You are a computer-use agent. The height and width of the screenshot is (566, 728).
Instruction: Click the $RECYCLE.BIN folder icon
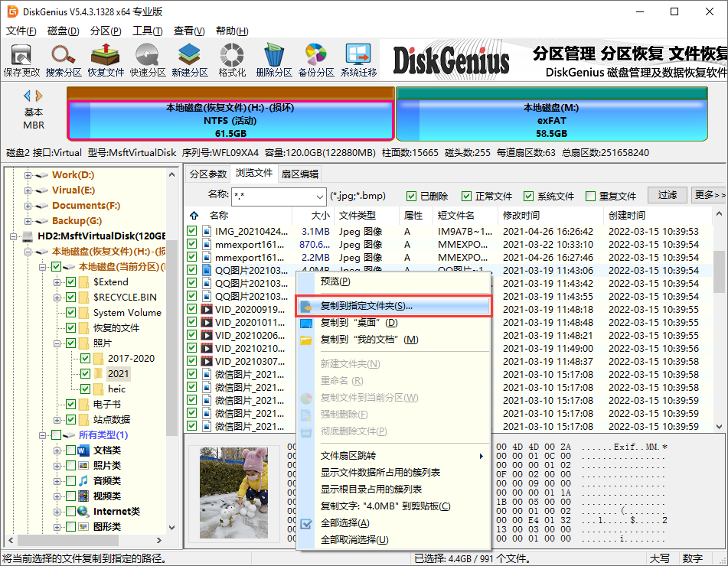[84, 297]
